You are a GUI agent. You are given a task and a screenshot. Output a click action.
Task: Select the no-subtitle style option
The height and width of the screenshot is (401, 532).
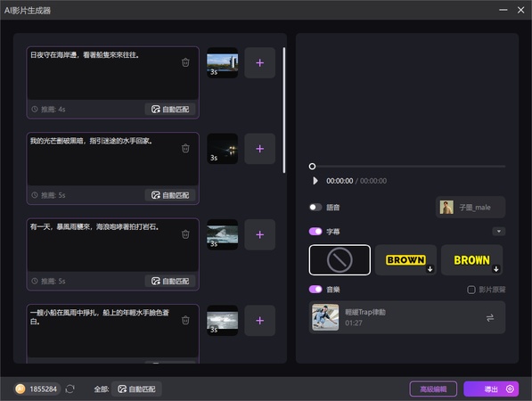click(340, 260)
